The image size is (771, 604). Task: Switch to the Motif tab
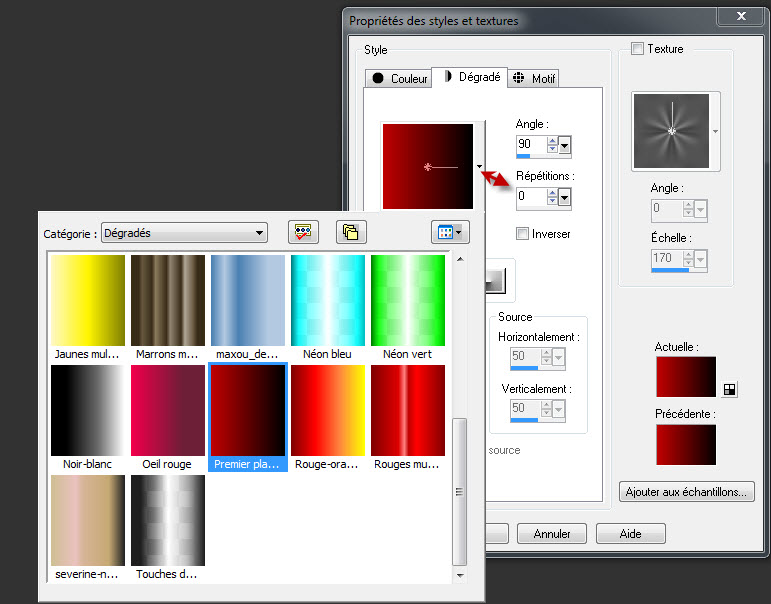pos(534,78)
